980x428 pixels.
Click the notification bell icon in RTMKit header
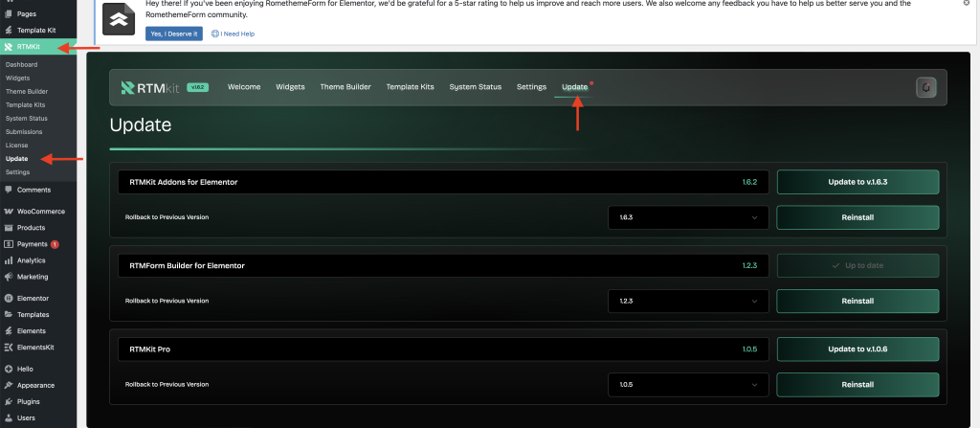pos(925,87)
